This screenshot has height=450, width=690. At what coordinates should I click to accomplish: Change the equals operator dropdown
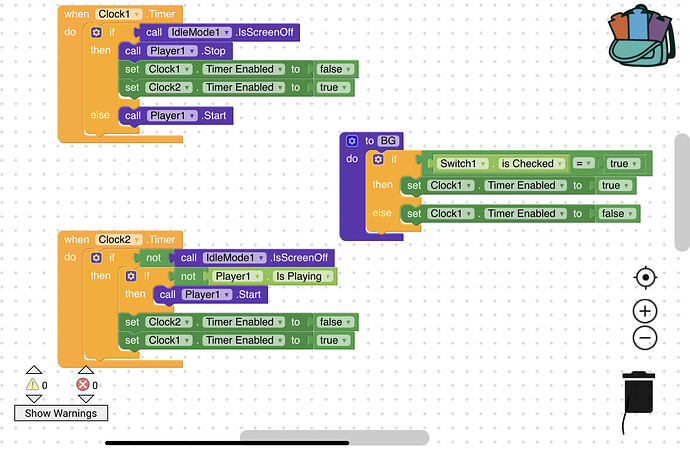pyautogui.click(x=584, y=164)
